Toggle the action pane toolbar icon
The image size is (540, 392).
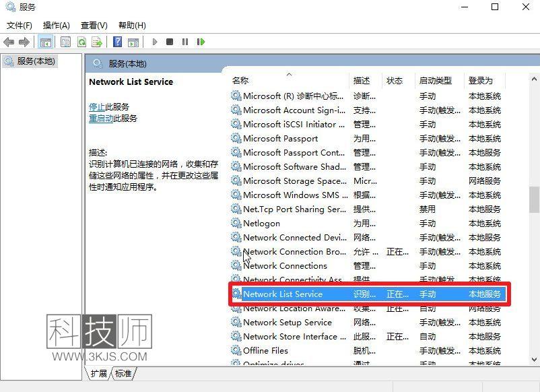[133, 42]
